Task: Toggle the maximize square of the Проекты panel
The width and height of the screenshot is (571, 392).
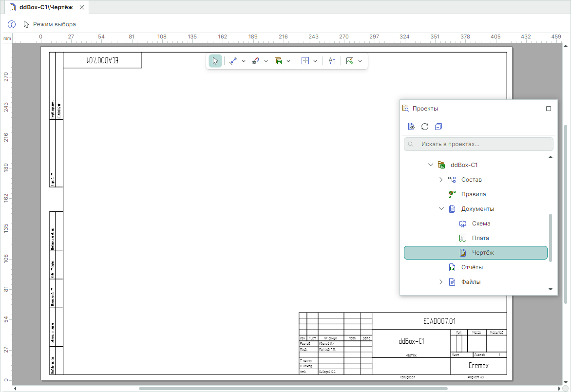Action: [x=549, y=109]
